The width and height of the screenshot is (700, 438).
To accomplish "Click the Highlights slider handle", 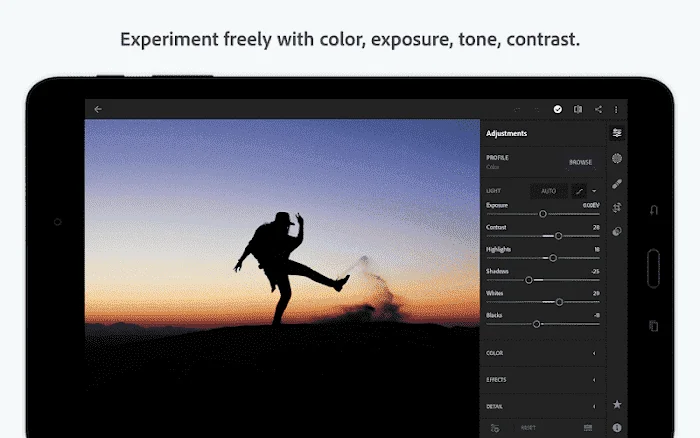I will pyautogui.click(x=553, y=258).
